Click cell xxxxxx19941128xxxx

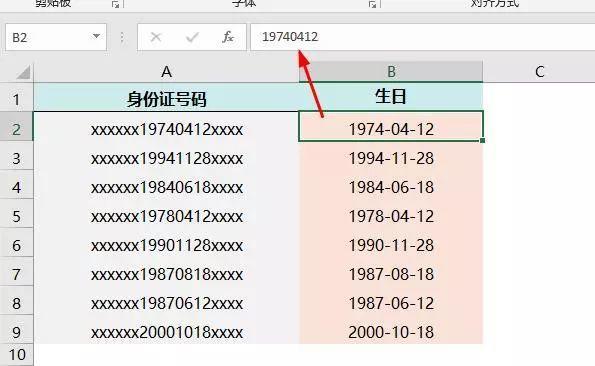[x=166, y=156]
